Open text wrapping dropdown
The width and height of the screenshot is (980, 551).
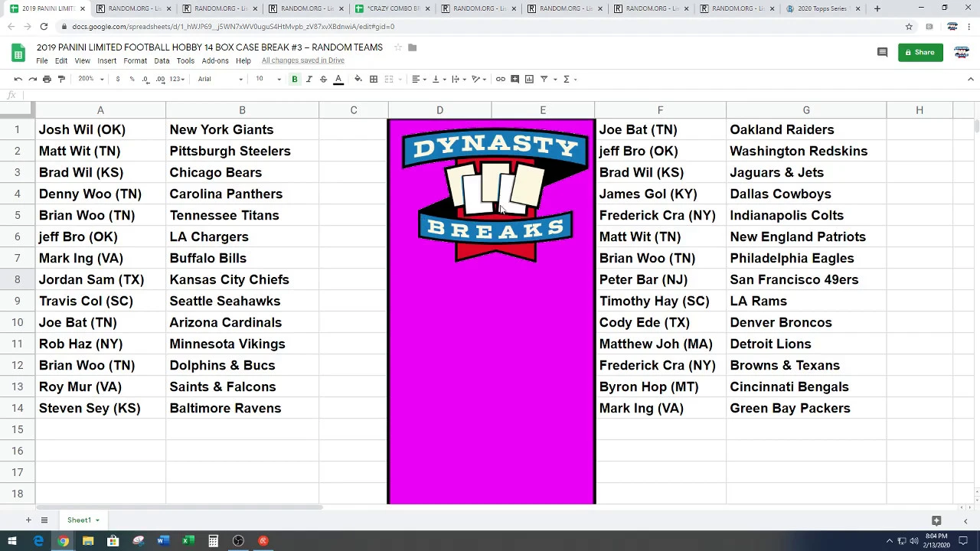(x=458, y=79)
